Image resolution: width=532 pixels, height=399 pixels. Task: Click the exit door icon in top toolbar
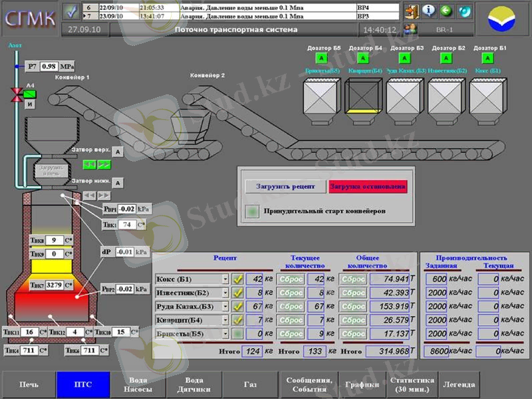point(413,11)
